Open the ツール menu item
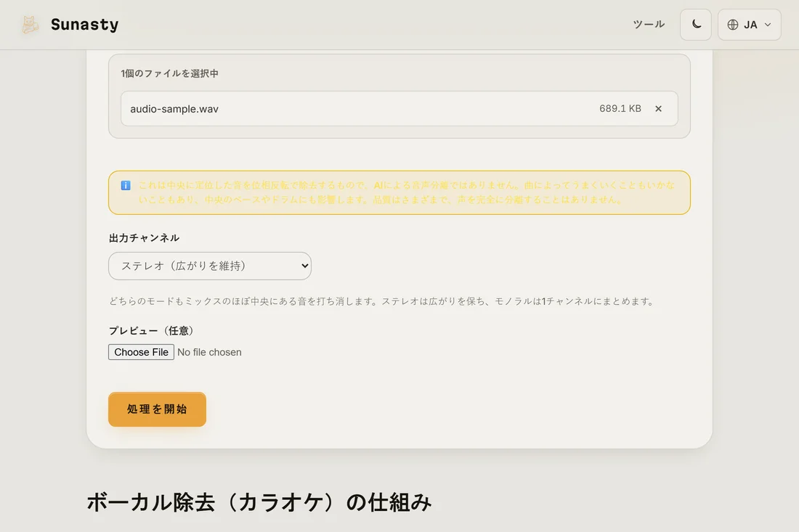 [x=649, y=24]
